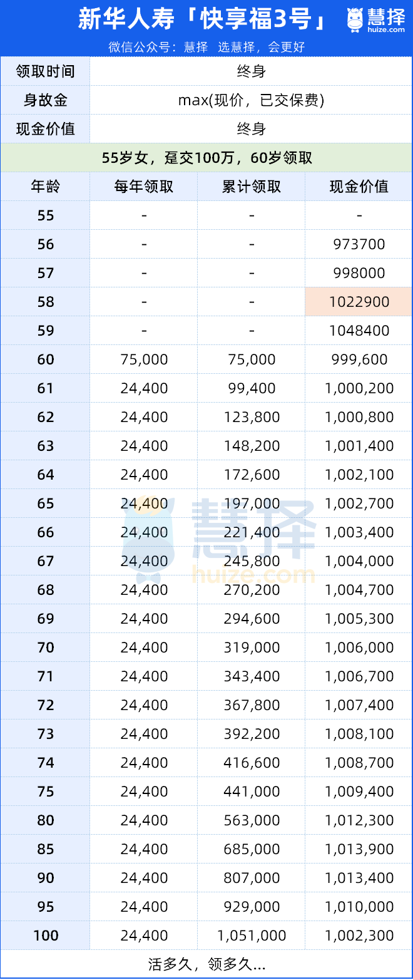Click the 年龄 column header
Image resolution: width=413 pixels, height=980 pixels.
coord(46,187)
